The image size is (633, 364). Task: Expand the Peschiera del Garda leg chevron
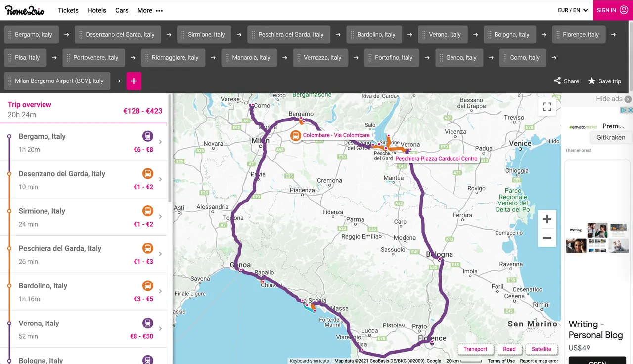(x=160, y=254)
